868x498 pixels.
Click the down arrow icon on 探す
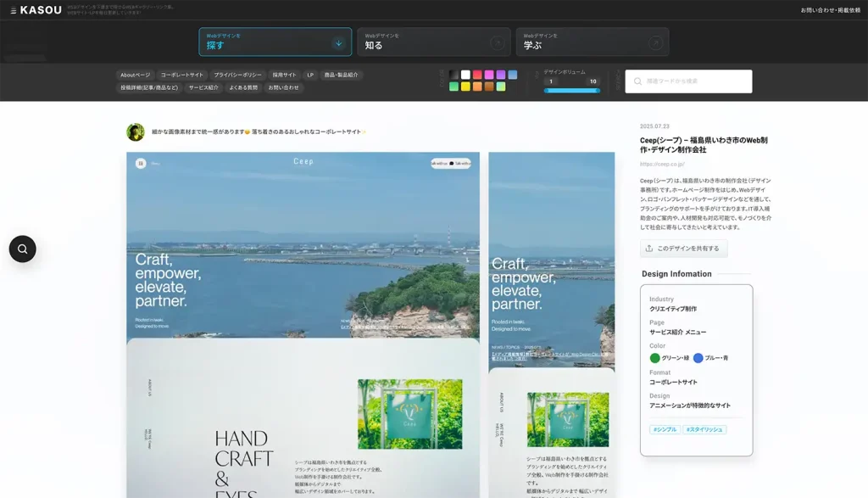[x=338, y=42]
